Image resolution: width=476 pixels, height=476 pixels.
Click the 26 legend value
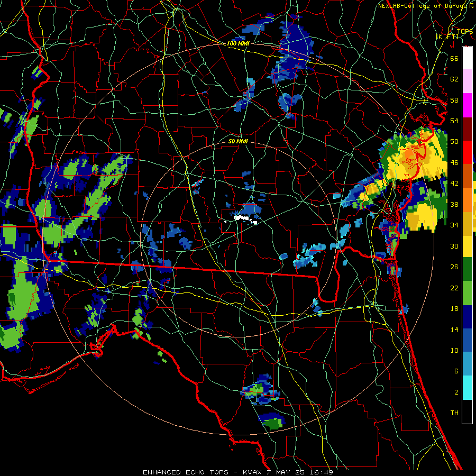(x=454, y=267)
